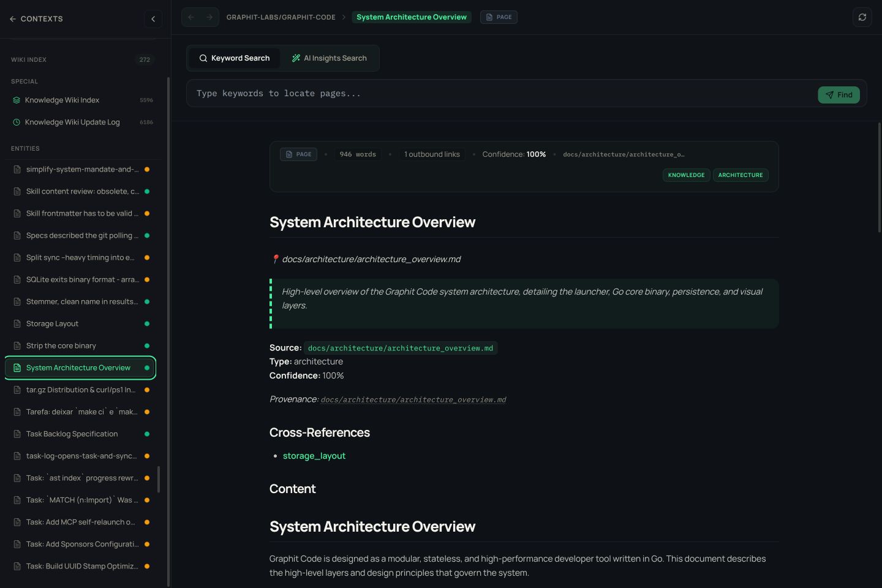Click the document icon of Strip the core binary

tap(17, 345)
